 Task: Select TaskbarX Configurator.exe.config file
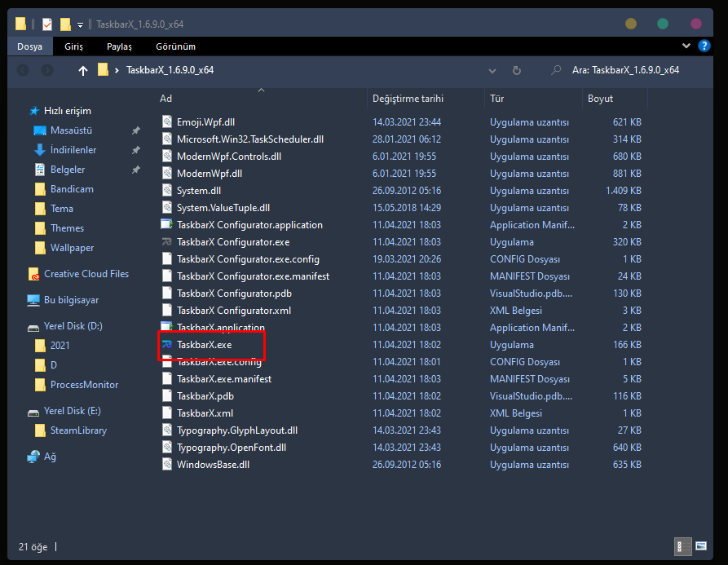click(x=248, y=259)
